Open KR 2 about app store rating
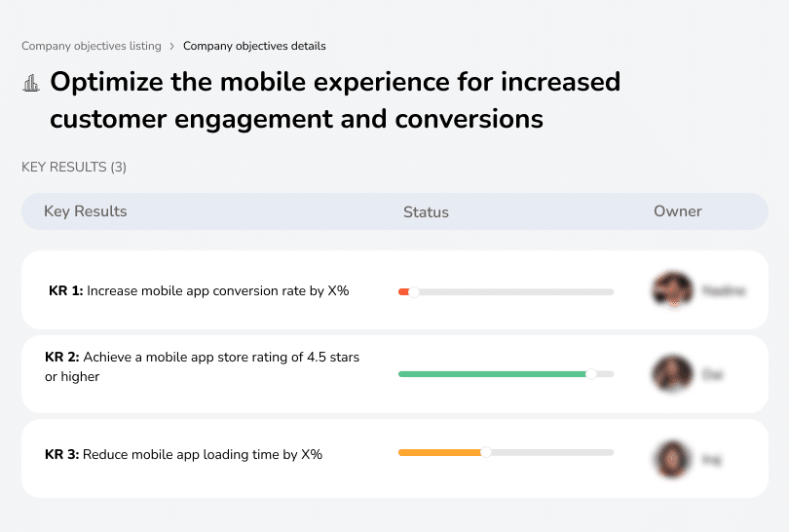 202,366
